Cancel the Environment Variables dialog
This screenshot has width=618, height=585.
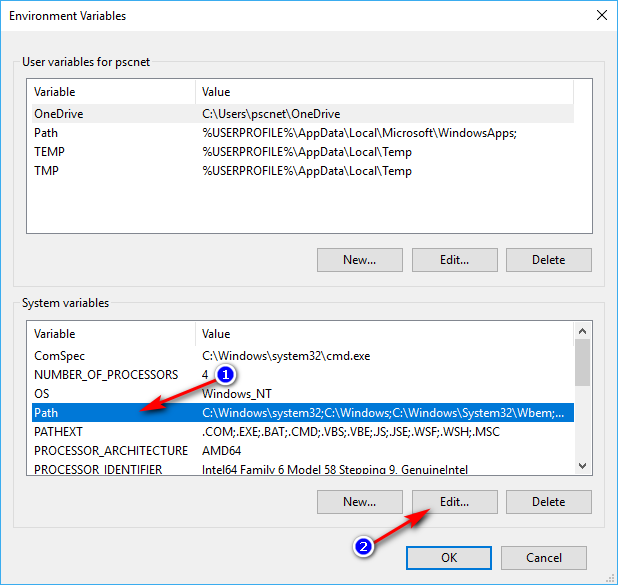tap(543, 557)
